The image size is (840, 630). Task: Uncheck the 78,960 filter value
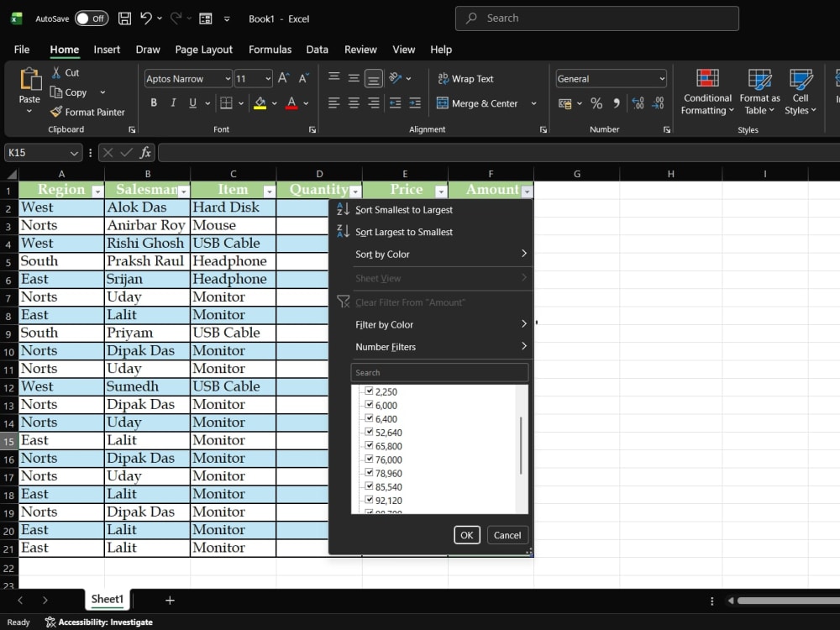click(x=369, y=472)
